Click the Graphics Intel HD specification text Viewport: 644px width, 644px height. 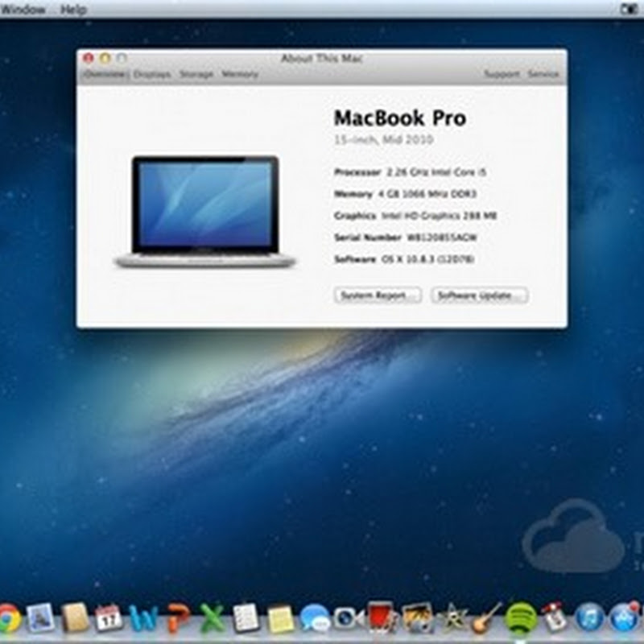click(439, 216)
